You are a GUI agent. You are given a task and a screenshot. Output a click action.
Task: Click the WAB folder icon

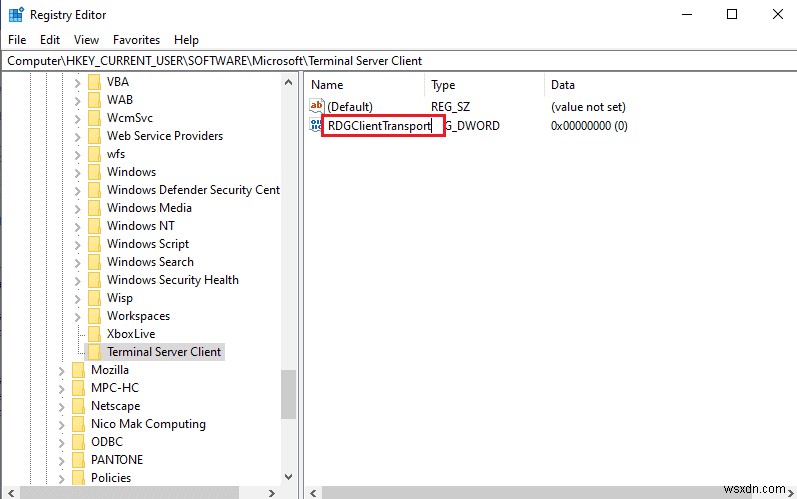pyautogui.click(x=94, y=100)
